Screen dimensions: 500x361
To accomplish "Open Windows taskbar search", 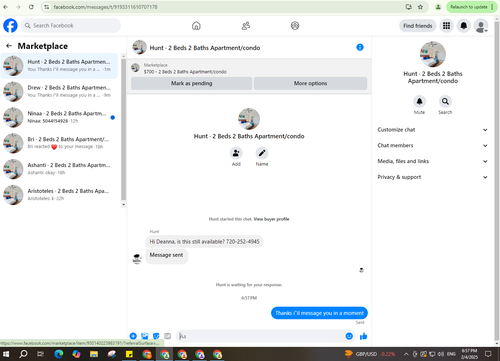I will [23, 354].
